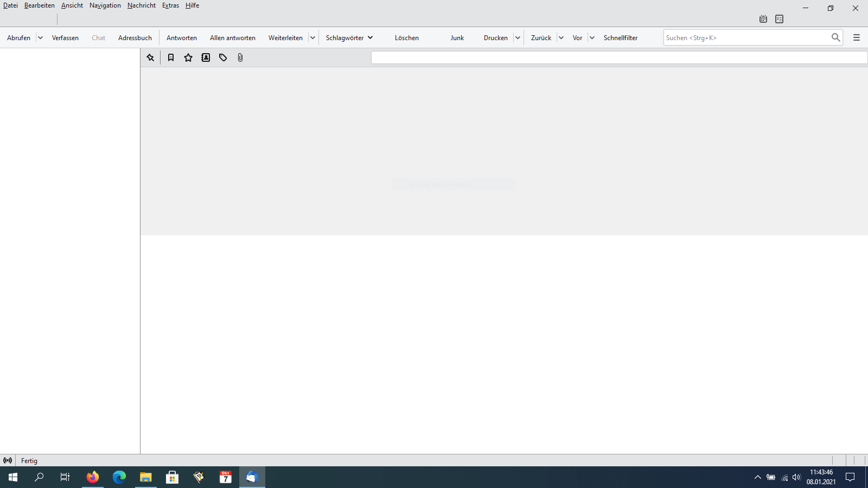Open Microsoft Store from taskbar
This screenshot has height=488, width=868.
pyautogui.click(x=172, y=477)
